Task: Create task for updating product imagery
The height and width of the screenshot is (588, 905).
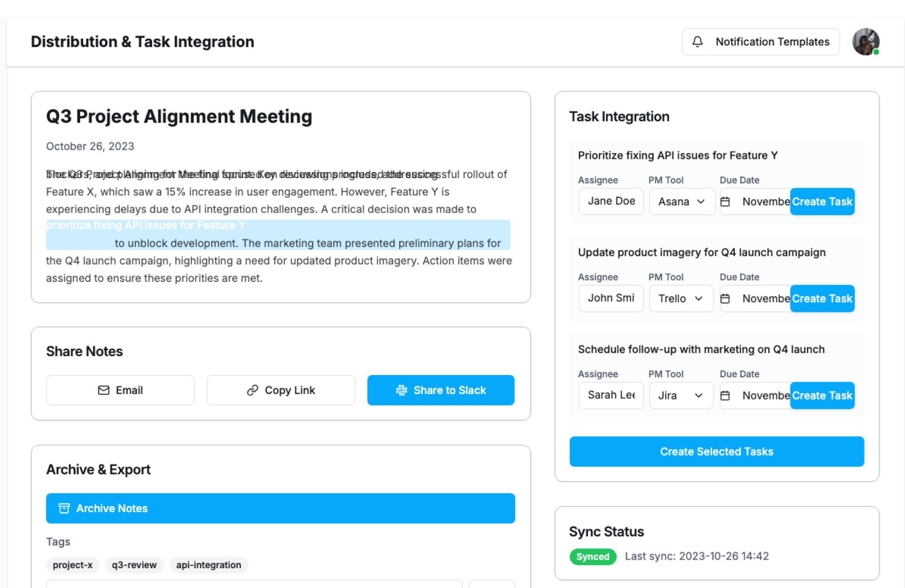Action: tap(822, 299)
